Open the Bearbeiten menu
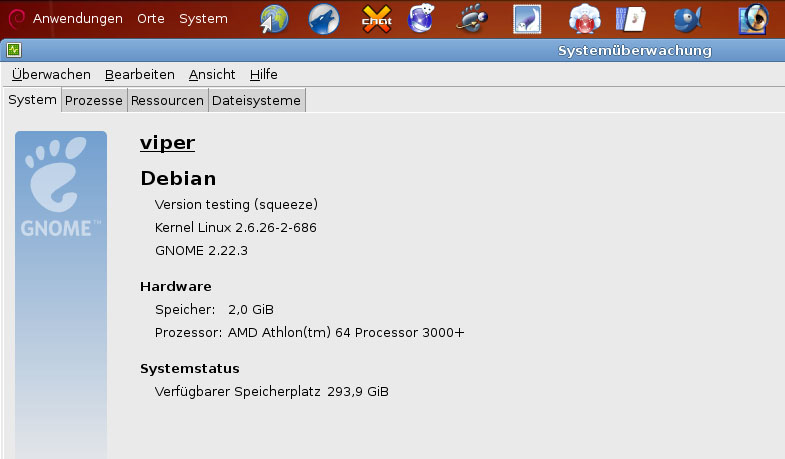The height and width of the screenshot is (459, 785). 140,74
